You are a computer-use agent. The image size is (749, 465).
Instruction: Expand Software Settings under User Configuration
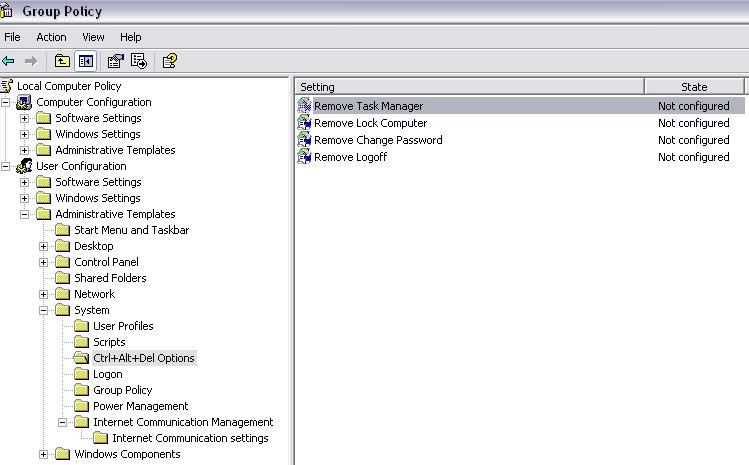click(24, 182)
